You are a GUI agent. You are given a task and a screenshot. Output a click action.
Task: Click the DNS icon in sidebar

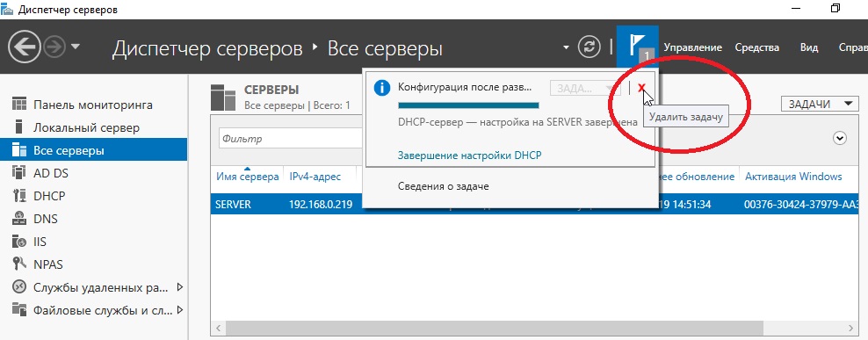click(19, 218)
